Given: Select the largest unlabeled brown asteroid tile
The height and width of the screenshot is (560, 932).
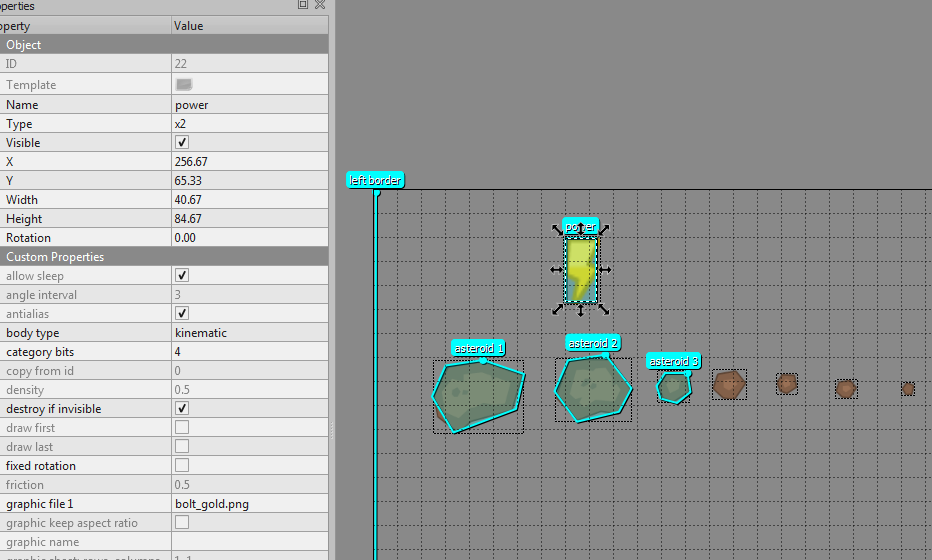Looking at the screenshot, I should pos(729,384).
